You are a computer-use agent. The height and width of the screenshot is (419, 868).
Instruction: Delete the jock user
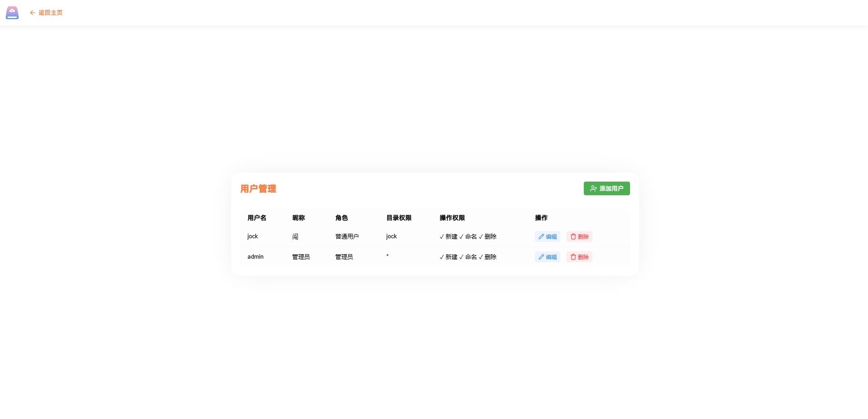click(579, 236)
